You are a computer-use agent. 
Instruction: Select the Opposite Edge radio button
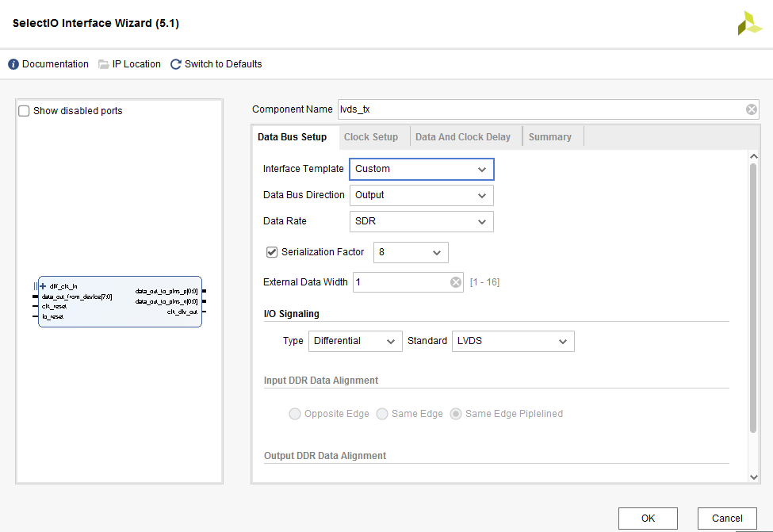pos(295,414)
